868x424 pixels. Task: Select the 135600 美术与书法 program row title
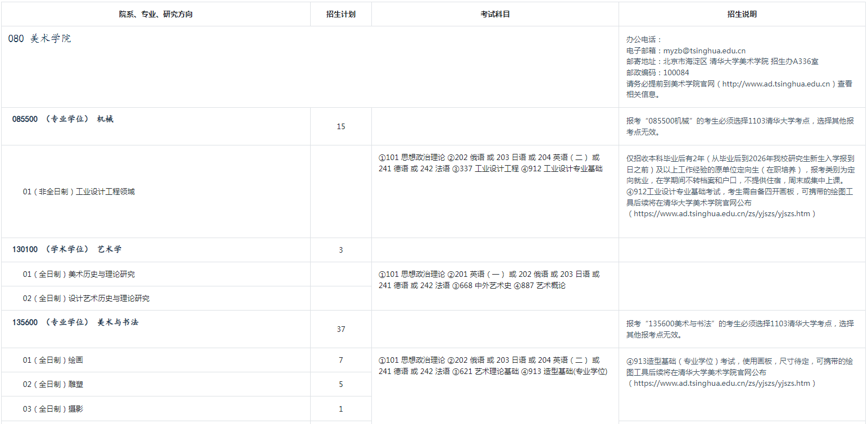(x=75, y=322)
